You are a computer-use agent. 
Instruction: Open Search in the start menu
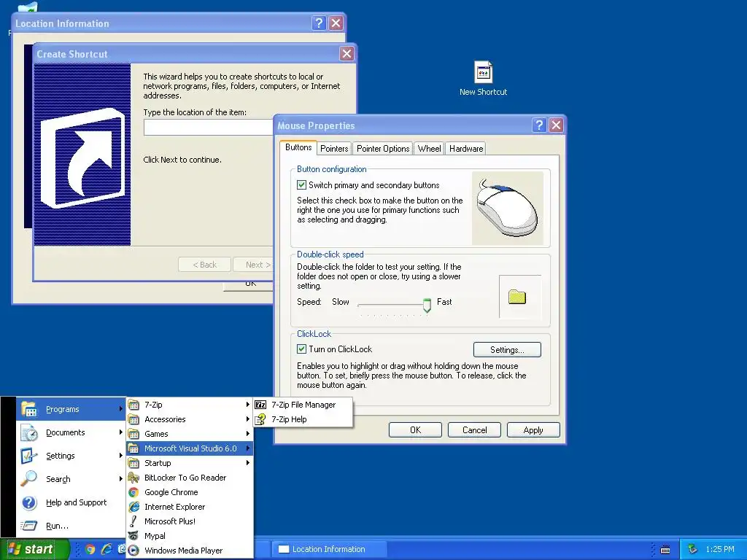(x=71, y=479)
